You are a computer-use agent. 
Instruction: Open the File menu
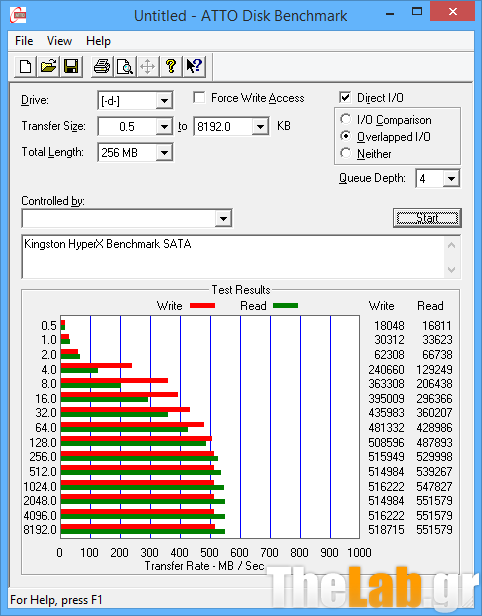pyautogui.click(x=24, y=41)
